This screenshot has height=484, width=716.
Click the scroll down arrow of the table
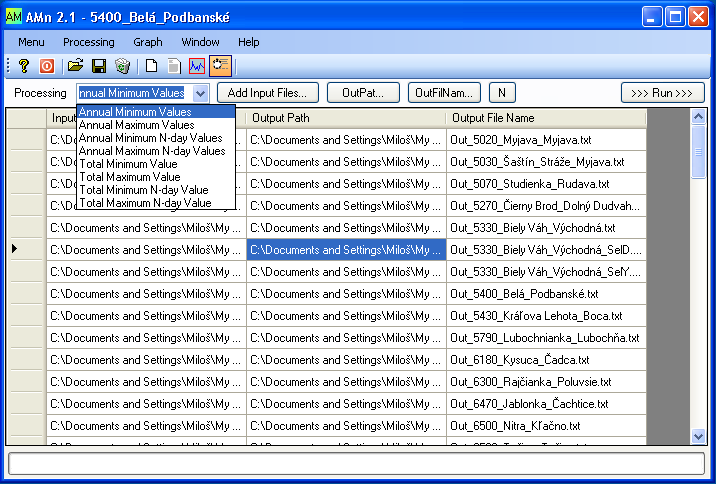click(x=698, y=436)
